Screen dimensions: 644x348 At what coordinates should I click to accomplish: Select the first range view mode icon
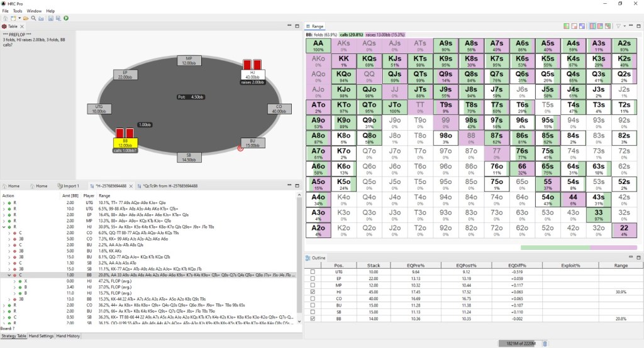[566, 26]
